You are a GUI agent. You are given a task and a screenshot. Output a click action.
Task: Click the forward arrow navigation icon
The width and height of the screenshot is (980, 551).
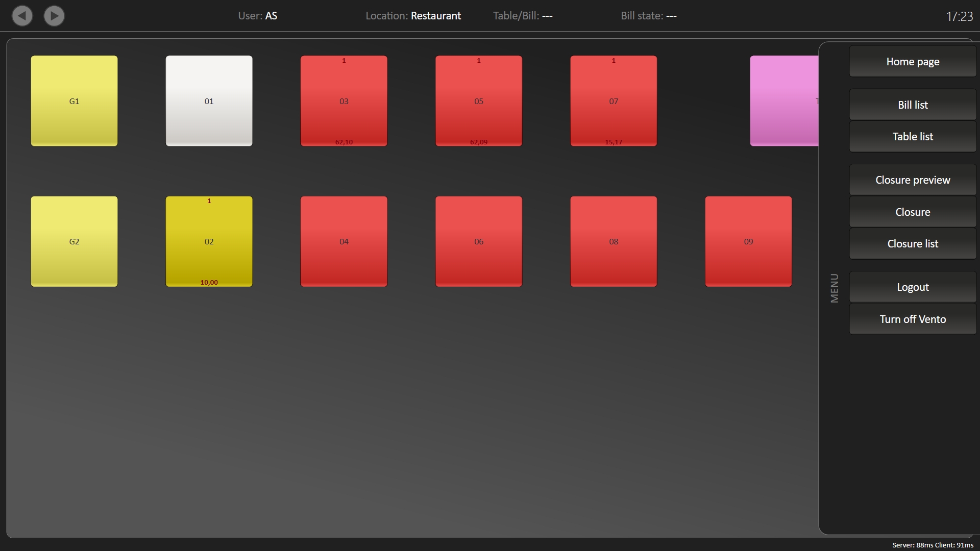pos(54,16)
